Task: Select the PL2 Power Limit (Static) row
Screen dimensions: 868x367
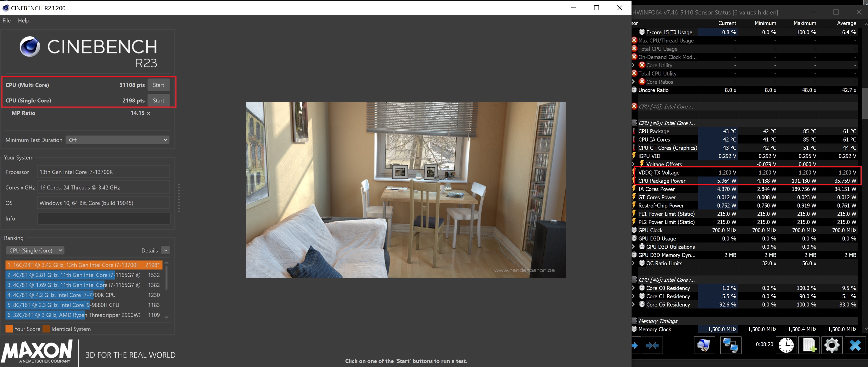Action: click(x=745, y=222)
